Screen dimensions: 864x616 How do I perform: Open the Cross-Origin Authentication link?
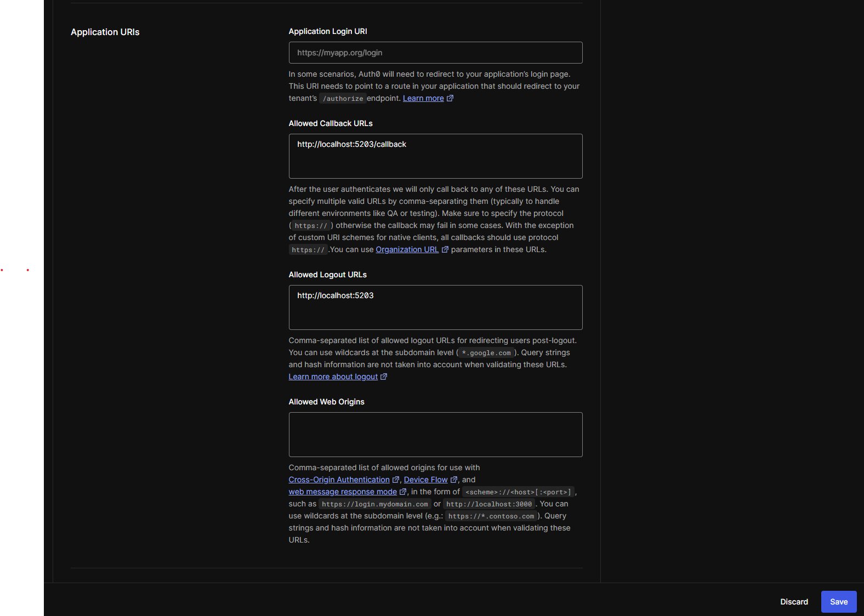coord(339,480)
